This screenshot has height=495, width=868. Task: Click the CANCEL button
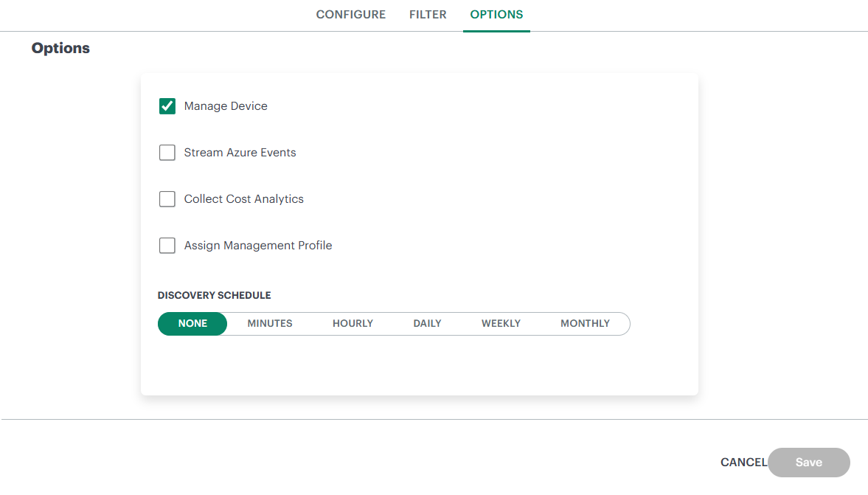click(x=743, y=463)
